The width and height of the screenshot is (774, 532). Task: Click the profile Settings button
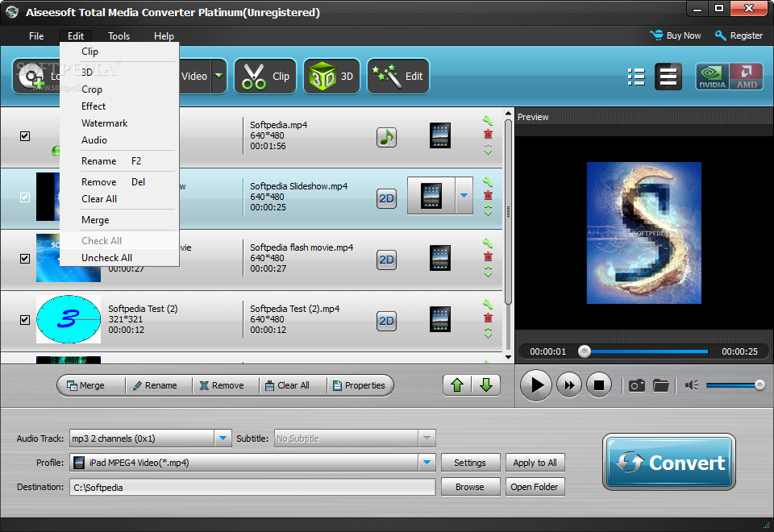click(x=470, y=463)
